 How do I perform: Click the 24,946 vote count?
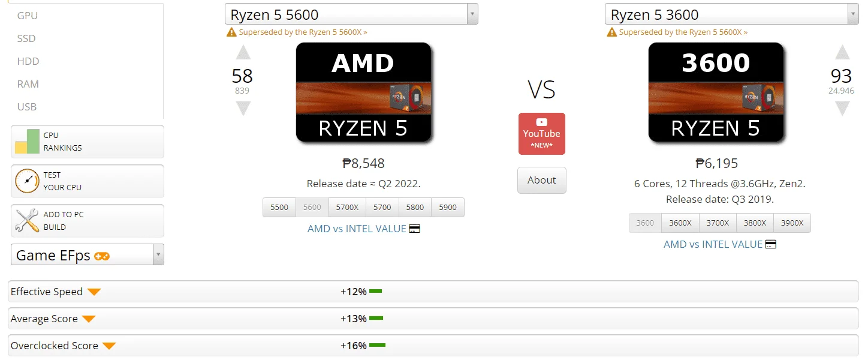coord(842,91)
